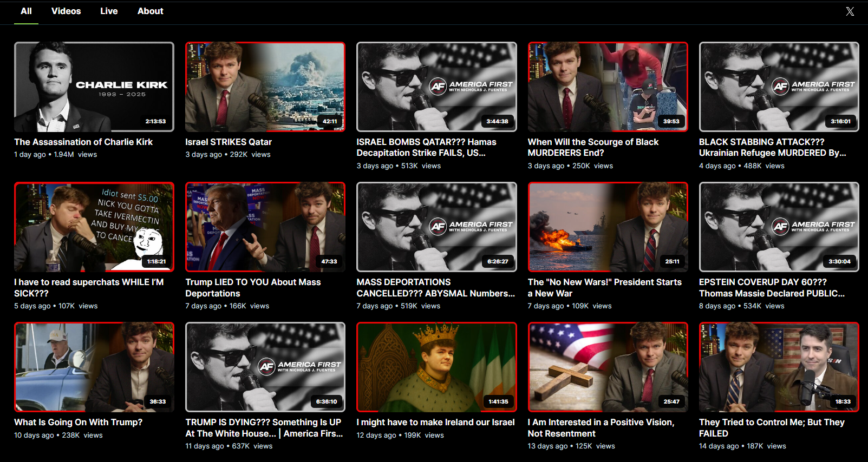Click '12 days ago • 199K views' text
The image size is (868, 462).
[x=400, y=435]
